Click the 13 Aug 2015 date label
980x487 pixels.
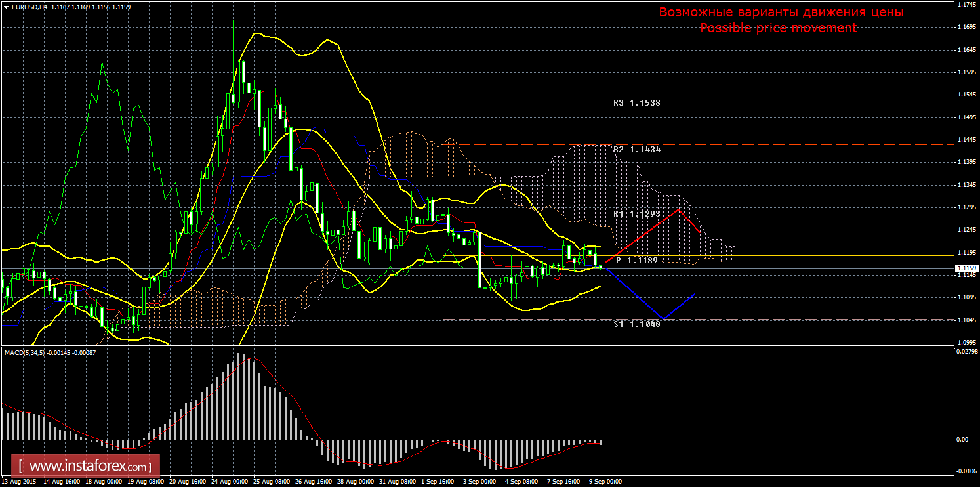point(18,482)
